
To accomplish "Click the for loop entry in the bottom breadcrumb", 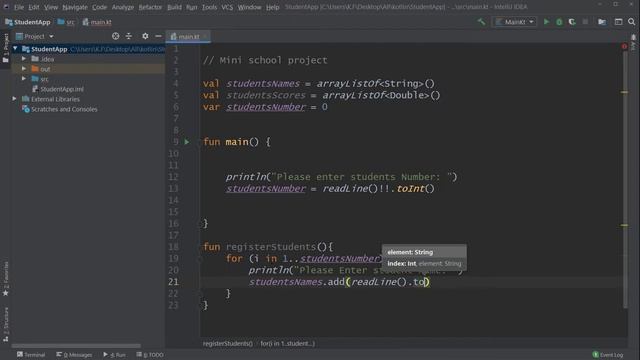I will [288, 343].
